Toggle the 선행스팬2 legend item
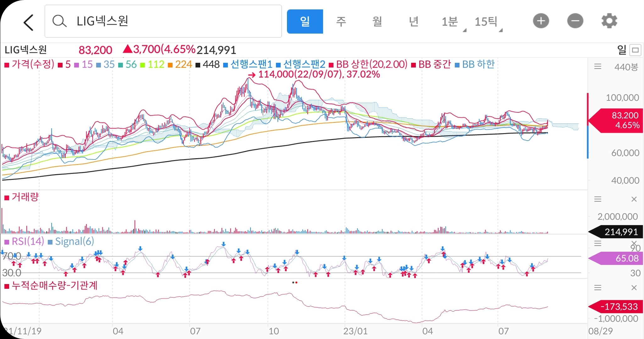644x339 pixels. click(x=300, y=64)
